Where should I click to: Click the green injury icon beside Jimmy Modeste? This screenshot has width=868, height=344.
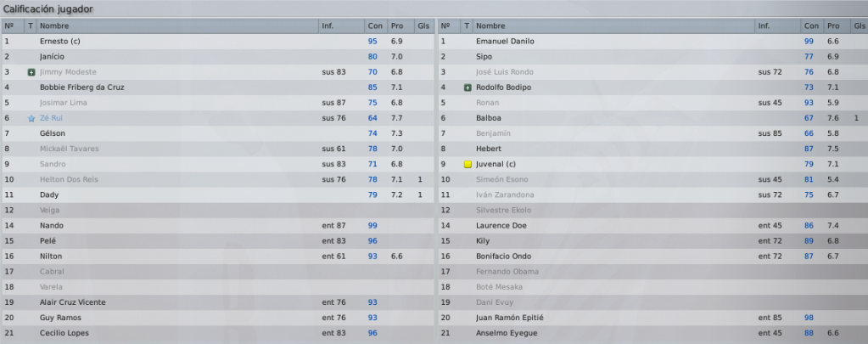coord(31,72)
